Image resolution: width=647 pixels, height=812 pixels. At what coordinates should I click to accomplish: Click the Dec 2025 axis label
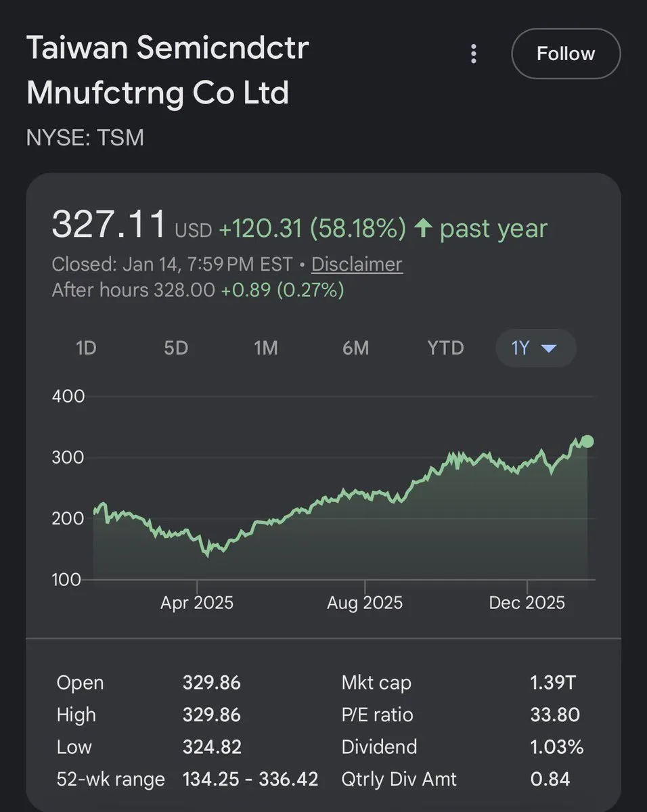pos(527,603)
